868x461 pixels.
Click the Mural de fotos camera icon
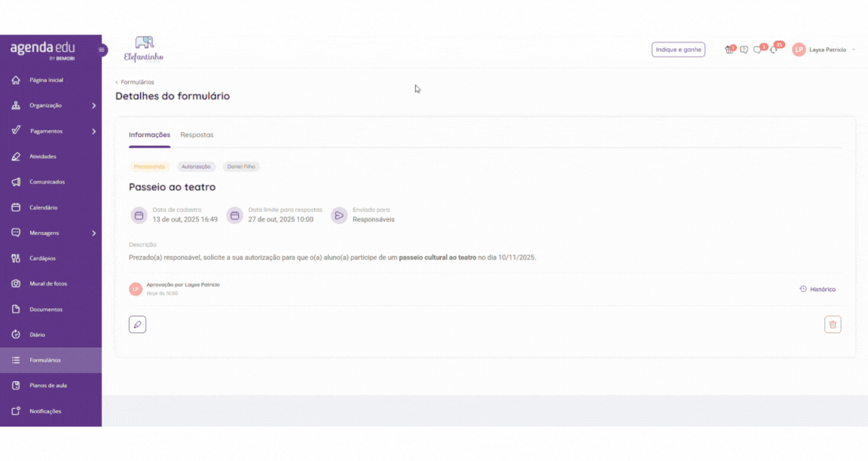16,284
